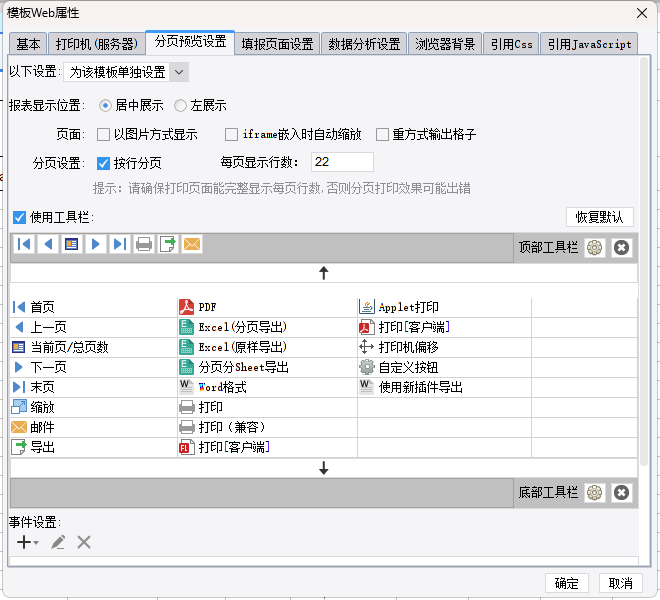Click the down arrow to add to bottom toolbar
This screenshot has width=660, height=600.
(x=323, y=468)
